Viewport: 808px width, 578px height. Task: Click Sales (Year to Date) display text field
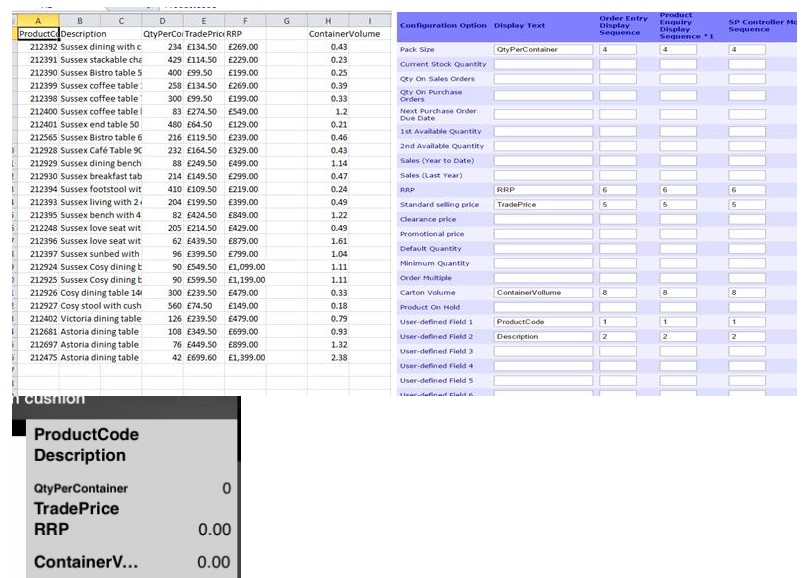pos(543,161)
